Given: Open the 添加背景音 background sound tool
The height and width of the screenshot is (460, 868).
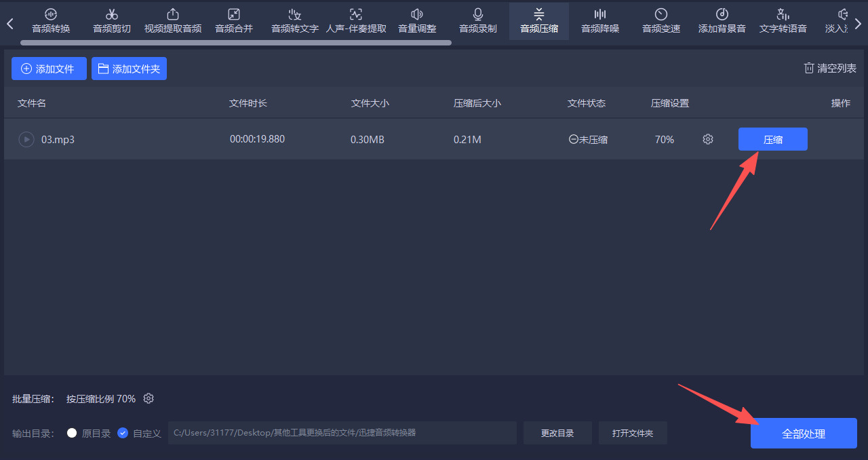Looking at the screenshot, I should (722, 20).
